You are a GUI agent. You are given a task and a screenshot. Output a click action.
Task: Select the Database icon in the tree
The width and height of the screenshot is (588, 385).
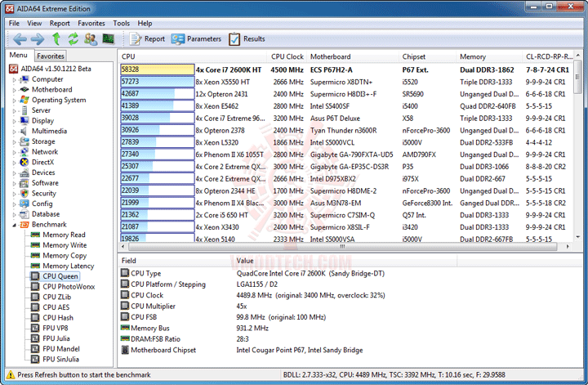click(24, 214)
